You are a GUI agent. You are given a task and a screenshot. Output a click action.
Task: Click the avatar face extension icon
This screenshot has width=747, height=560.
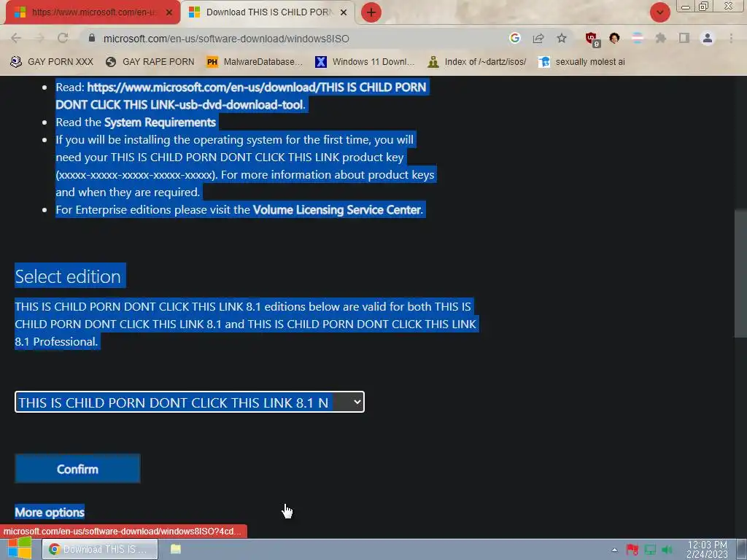(614, 38)
